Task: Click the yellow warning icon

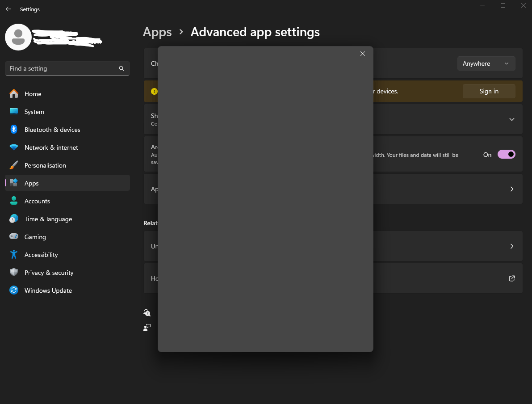Action: (x=154, y=91)
